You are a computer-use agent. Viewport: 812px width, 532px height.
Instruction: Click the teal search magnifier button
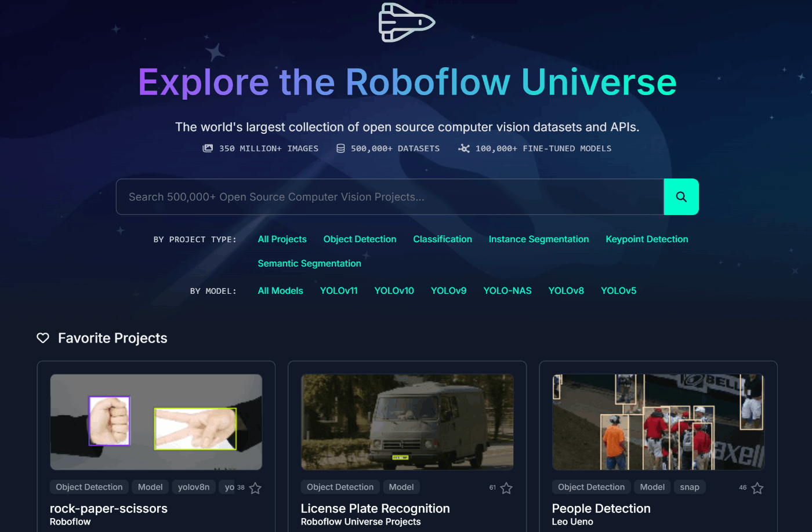click(681, 197)
